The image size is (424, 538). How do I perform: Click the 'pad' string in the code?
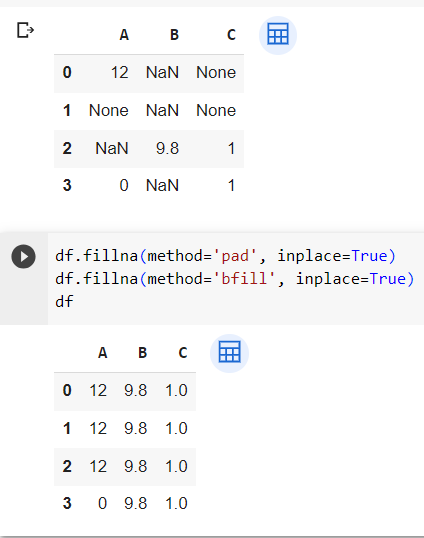click(x=235, y=256)
